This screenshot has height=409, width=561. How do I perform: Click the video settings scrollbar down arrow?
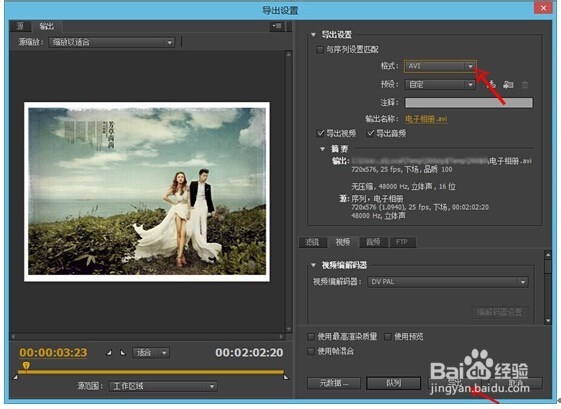coord(548,321)
